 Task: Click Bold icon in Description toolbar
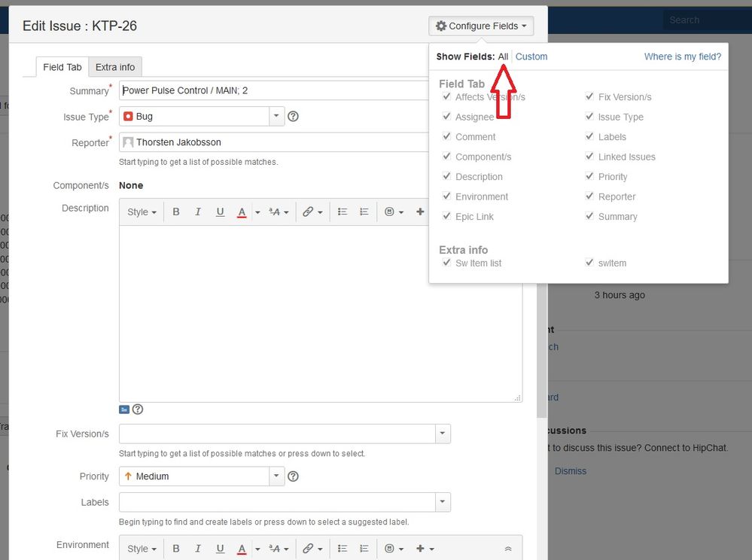[x=176, y=212]
